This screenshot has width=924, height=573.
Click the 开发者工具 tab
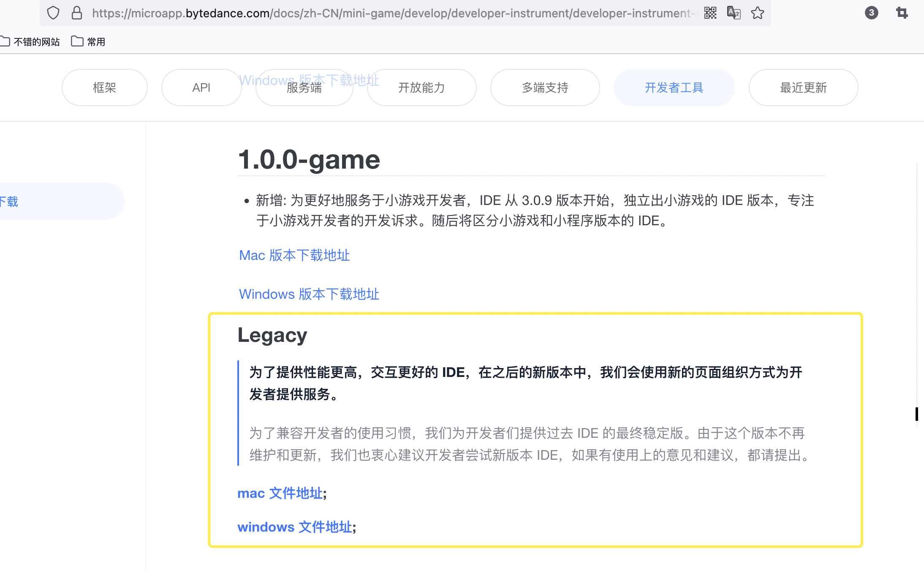pos(674,87)
